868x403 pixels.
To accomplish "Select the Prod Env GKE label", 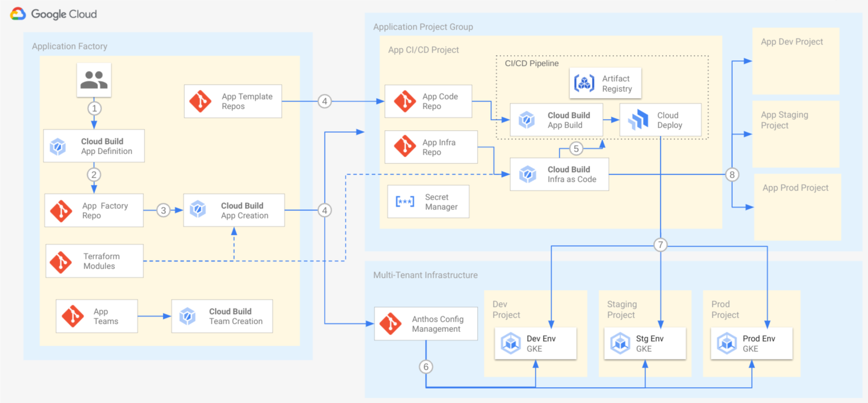I will 759,343.
